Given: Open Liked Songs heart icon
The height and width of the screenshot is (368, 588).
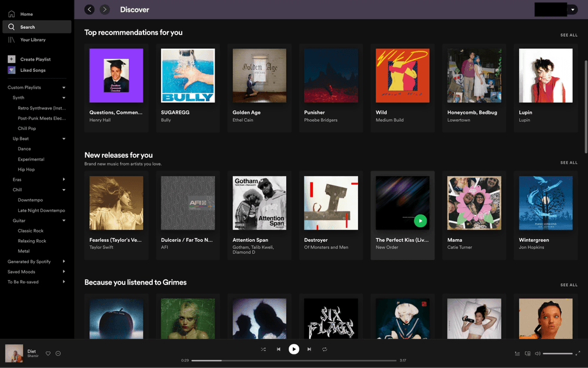Looking at the screenshot, I should click(11, 70).
